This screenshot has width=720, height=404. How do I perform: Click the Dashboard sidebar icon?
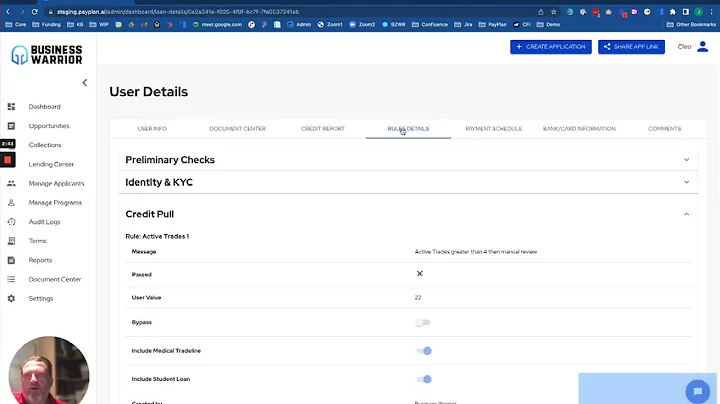pos(10,107)
